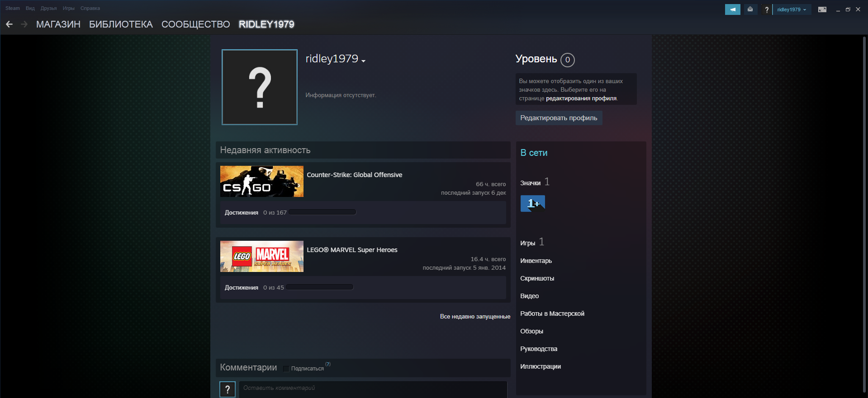Go to the МАГАЗИН tab
The width and height of the screenshot is (868, 398).
coord(58,24)
